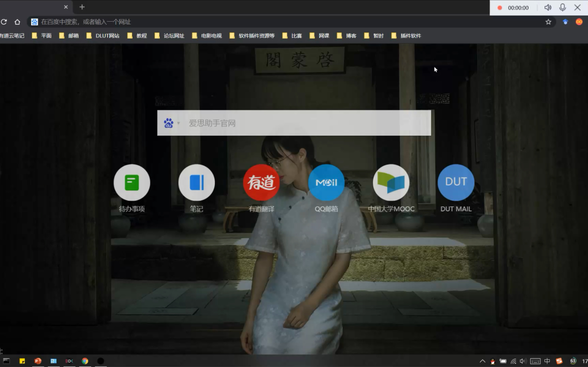Screen dimensions: 588x367
Task: Open the 中国大学MOOC shortcut
Action: coord(391,183)
